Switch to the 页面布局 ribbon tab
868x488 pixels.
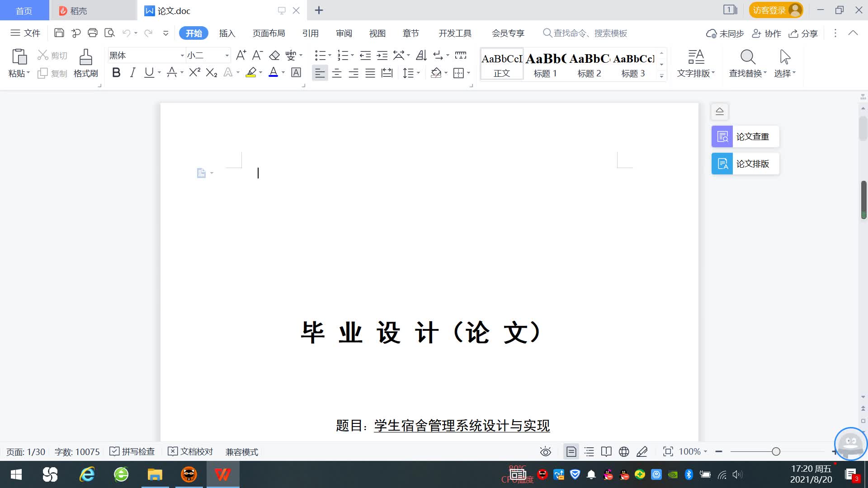[x=269, y=33]
